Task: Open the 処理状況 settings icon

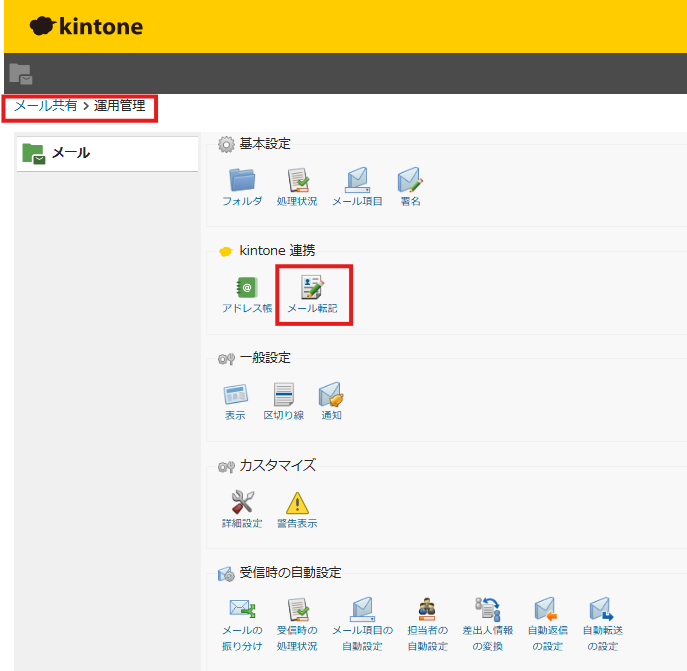Action: [298, 180]
